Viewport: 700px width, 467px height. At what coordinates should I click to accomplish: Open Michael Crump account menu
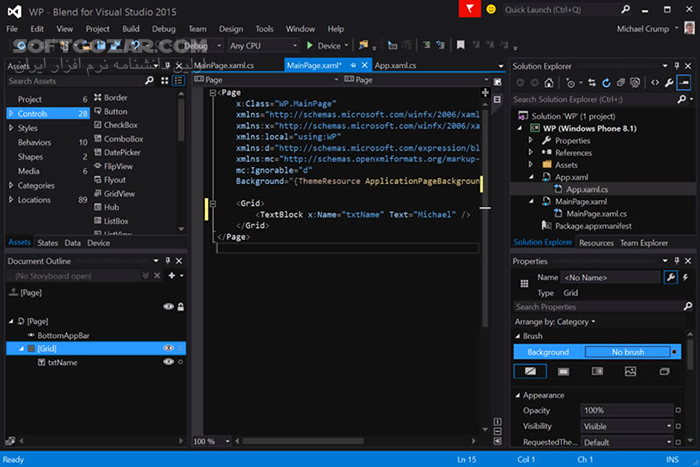tap(647, 29)
